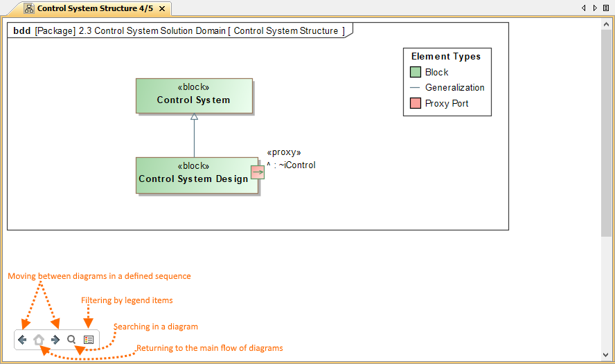Select the Control System block
Image resolution: width=615 pixels, height=364 pixels.
point(194,96)
